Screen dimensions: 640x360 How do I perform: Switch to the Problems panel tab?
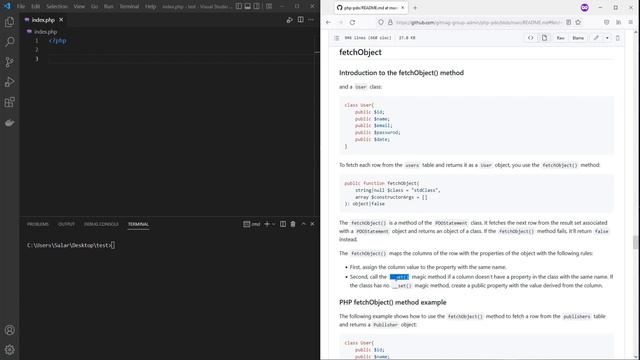pyautogui.click(x=38, y=224)
